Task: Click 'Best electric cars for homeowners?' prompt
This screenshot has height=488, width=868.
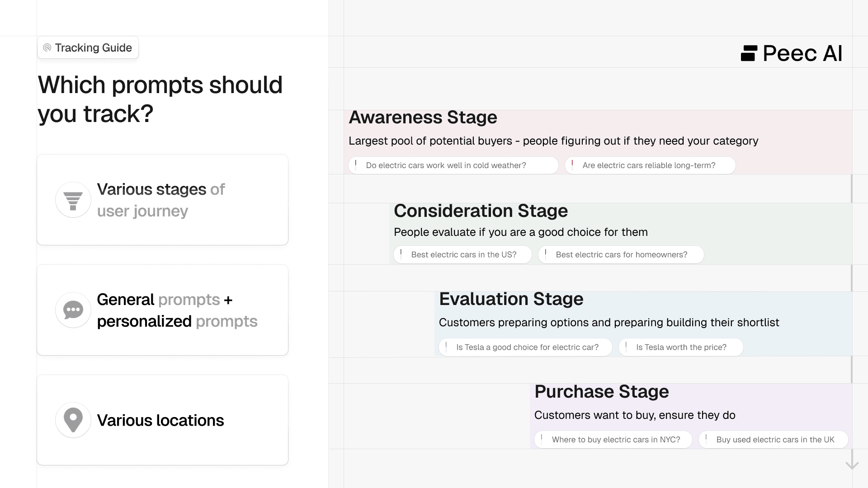Action: tap(621, 255)
